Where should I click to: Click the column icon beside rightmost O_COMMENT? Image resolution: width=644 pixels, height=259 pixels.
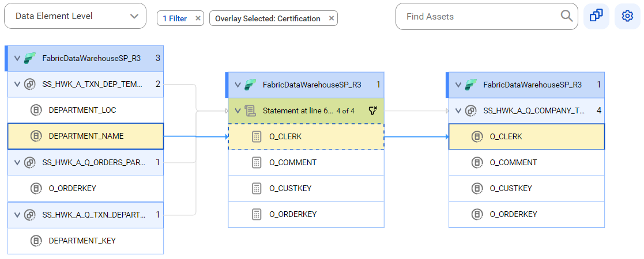coord(477,163)
